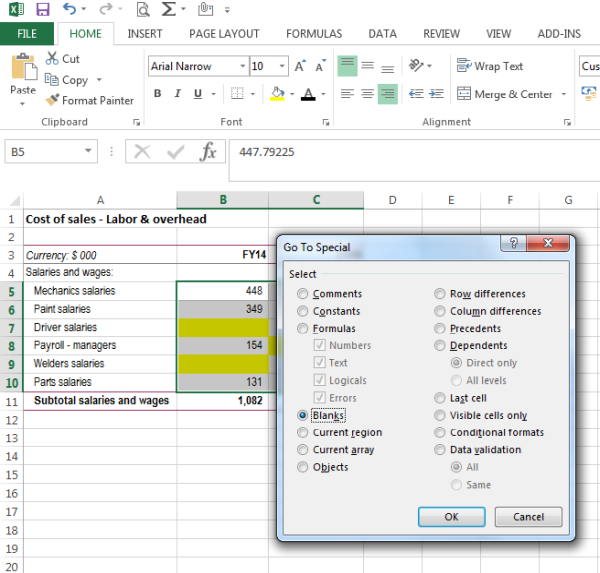The image size is (600, 573).
Task: Click Cancel in Go To Special dialog
Action: tap(528, 517)
